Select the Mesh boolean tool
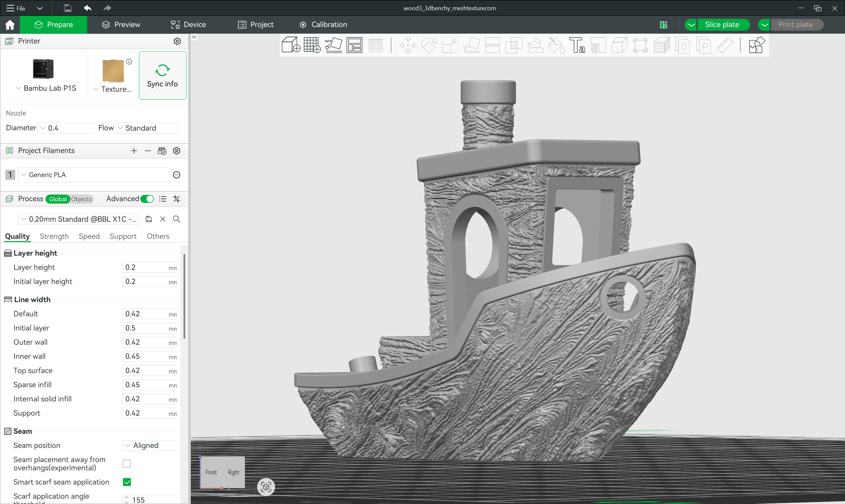This screenshot has height=504, width=845. [x=514, y=45]
